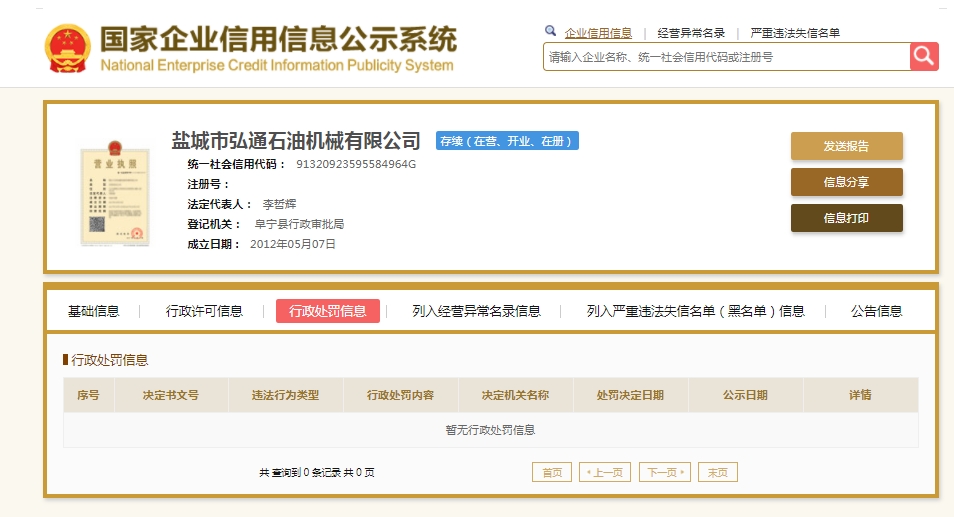Screen dimensions: 954x517
Task: Click the 行政处罚信息 section heading
Action: pos(110,360)
